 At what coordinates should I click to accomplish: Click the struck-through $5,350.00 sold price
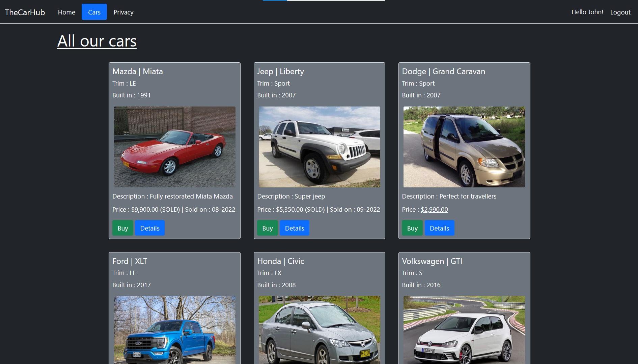click(318, 210)
